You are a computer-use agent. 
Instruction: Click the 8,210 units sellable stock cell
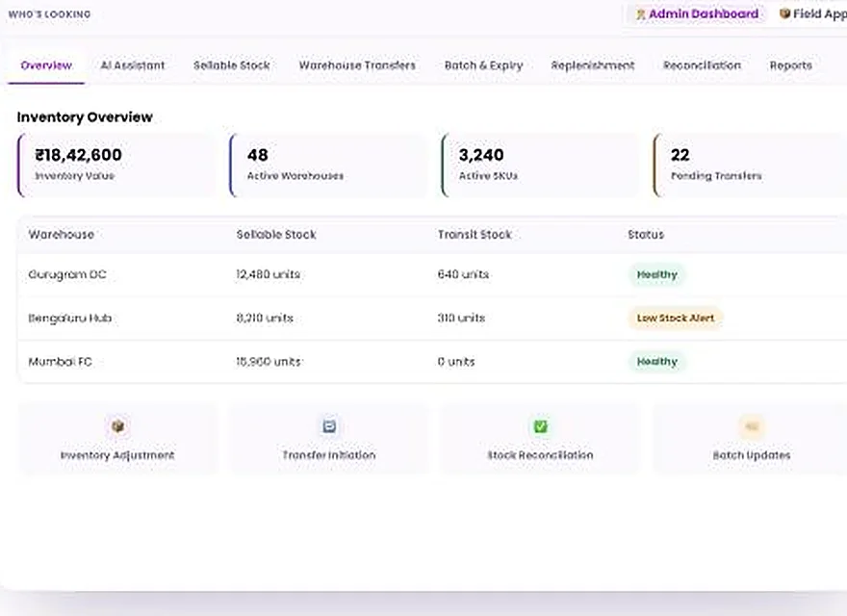[x=265, y=319]
